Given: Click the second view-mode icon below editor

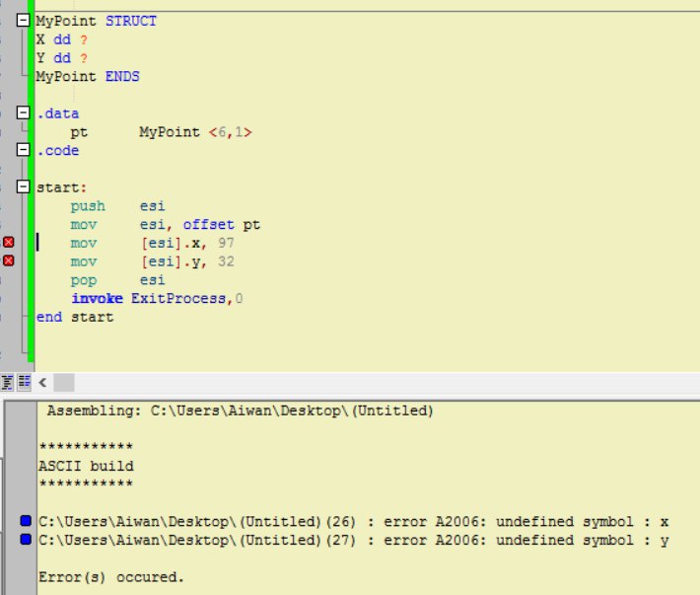Looking at the screenshot, I should (24, 383).
